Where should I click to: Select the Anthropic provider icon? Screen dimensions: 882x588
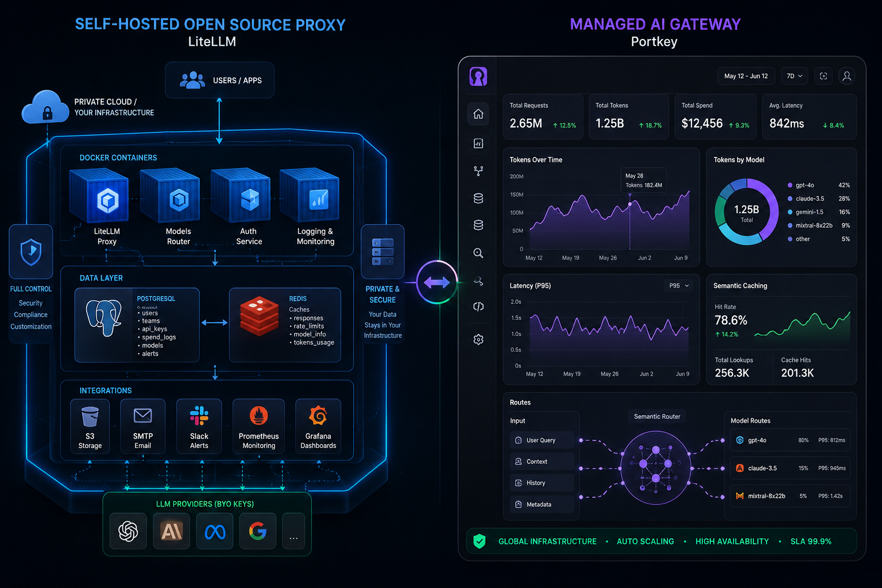point(172,531)
